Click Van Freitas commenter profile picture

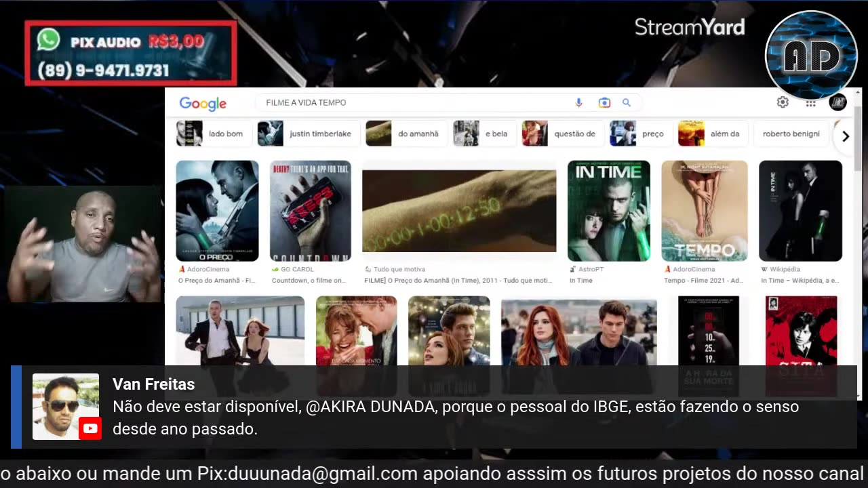[x=66, y=407]
